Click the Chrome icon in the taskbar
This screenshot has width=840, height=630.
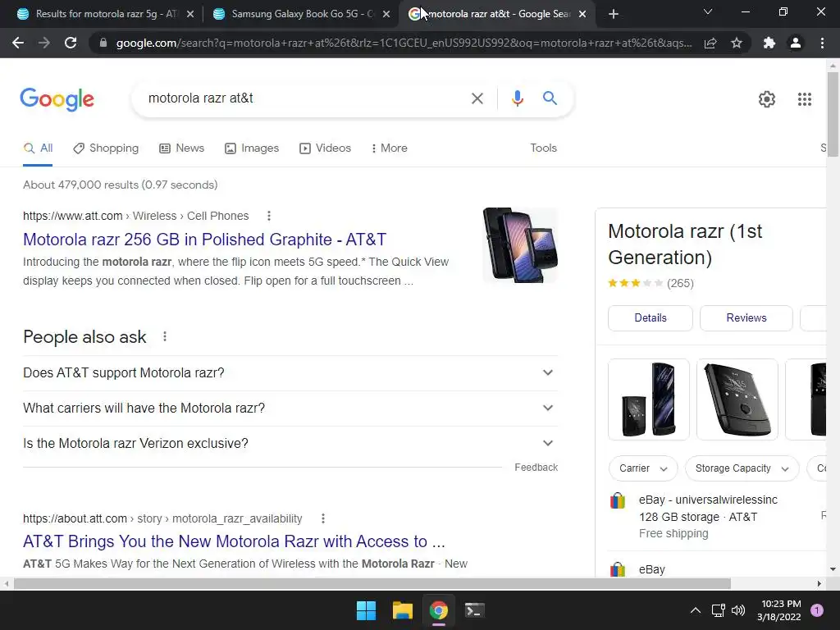(439, 610)
